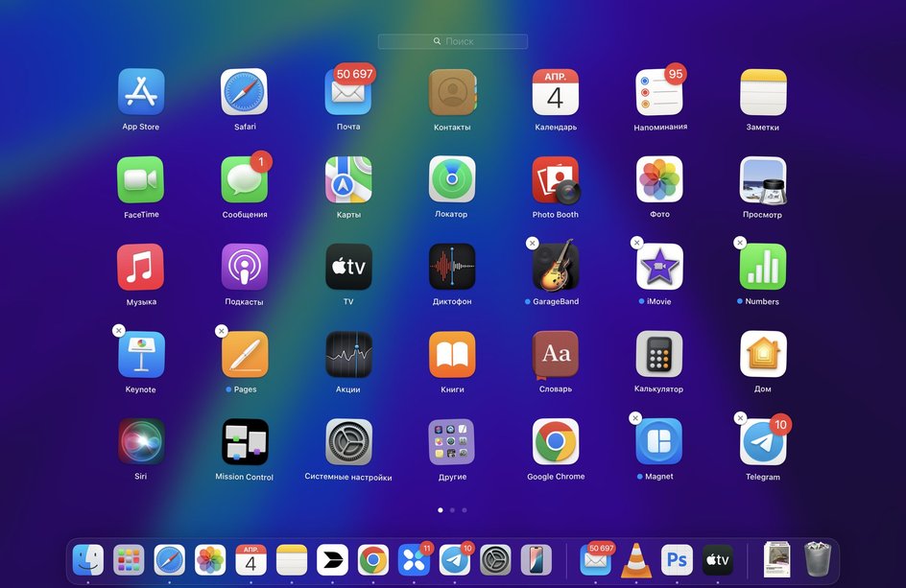Open Mission Control from Launchpad
This screenshot has width=906, height=588.
pos(245,442)
